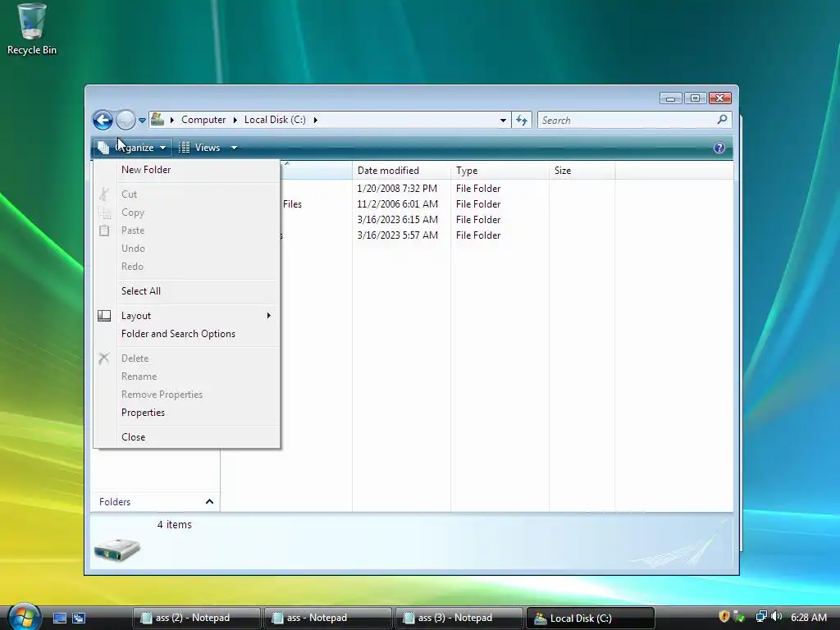
Task: Open the Help question mark icon
Action: [719, 148]
